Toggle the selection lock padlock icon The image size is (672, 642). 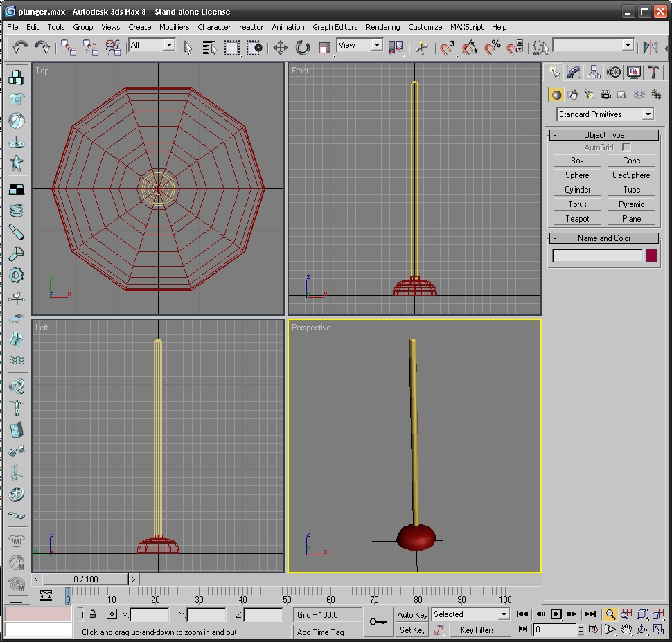tap(93, 614)
